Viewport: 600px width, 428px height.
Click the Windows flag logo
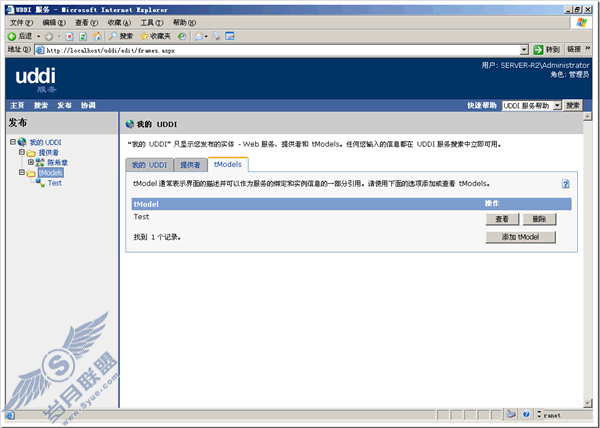(x=582, y=23)
